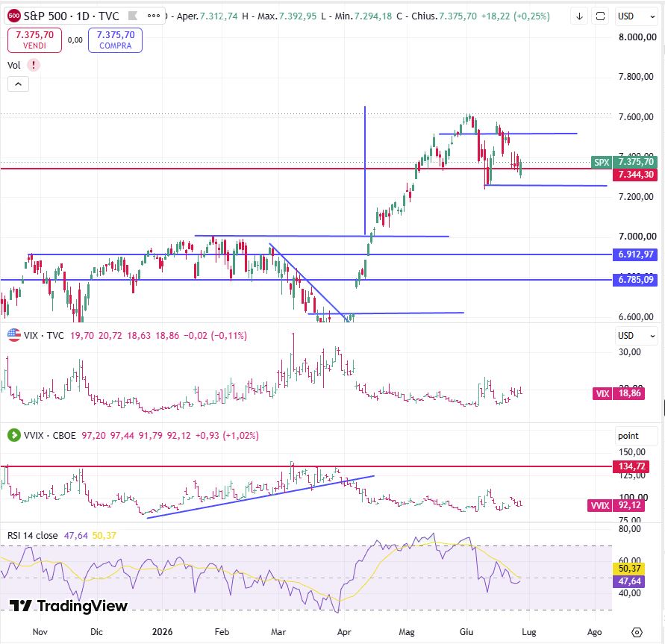Viewport: 665px width, 644px height.
Task: Click the Dic label on the time axis
Action: 97,632
